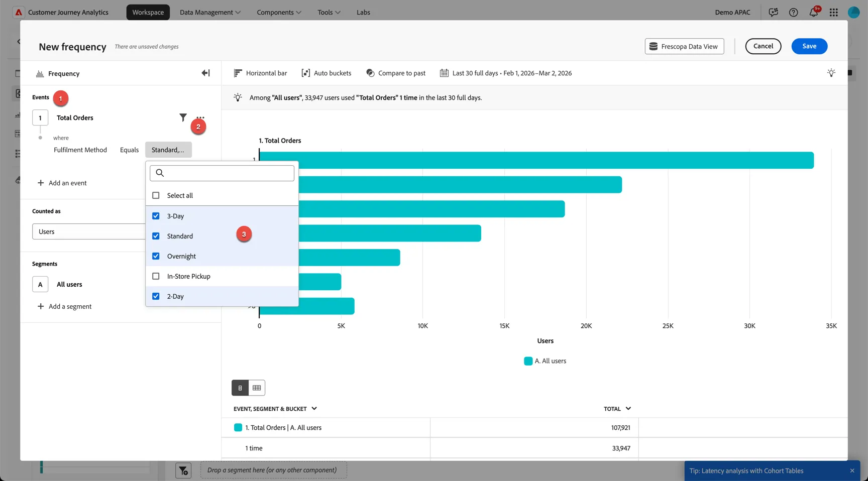The image size is (868, 481).
Task: Open the apps grid switcher icon
Action: [x=834, y=12]
